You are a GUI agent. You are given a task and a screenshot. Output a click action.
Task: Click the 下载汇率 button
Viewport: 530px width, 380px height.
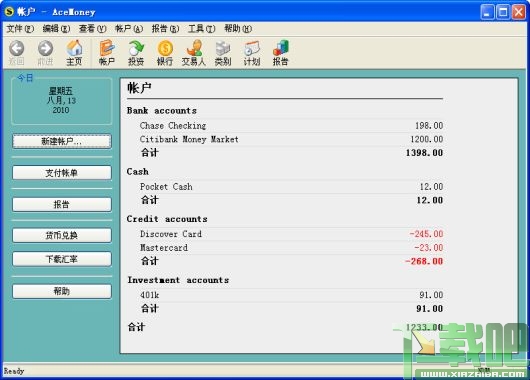pos(62,259)
